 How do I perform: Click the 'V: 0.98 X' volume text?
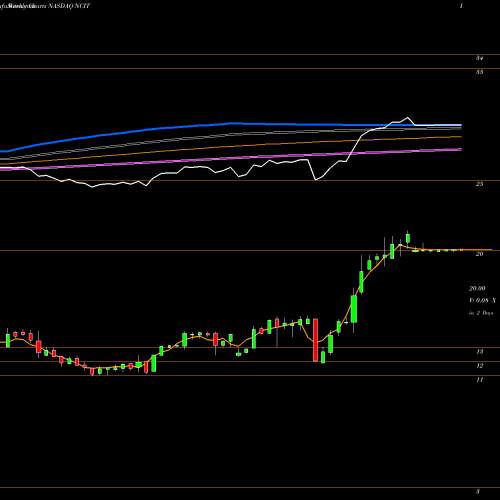point(482,301)
